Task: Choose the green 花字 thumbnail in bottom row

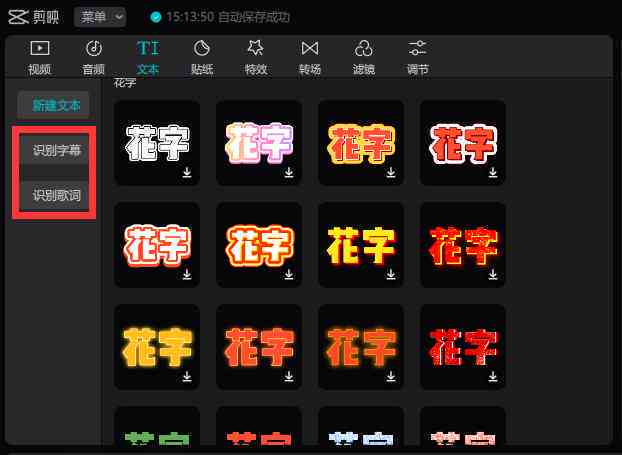Action: point(157,426)
